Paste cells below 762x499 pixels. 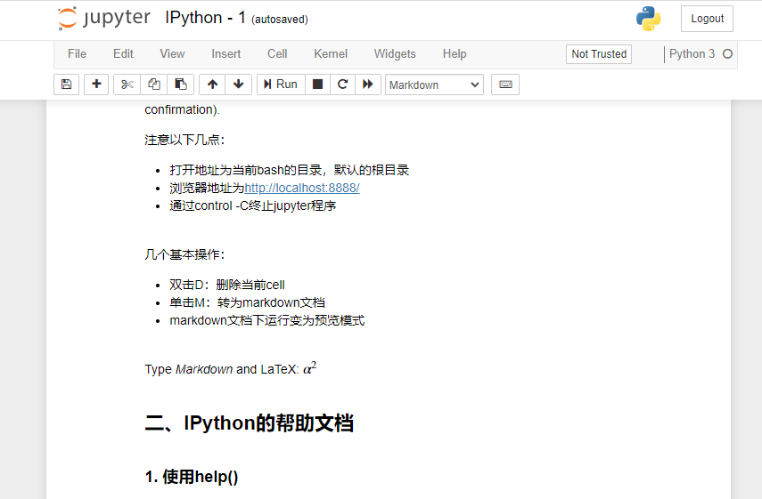181,85
